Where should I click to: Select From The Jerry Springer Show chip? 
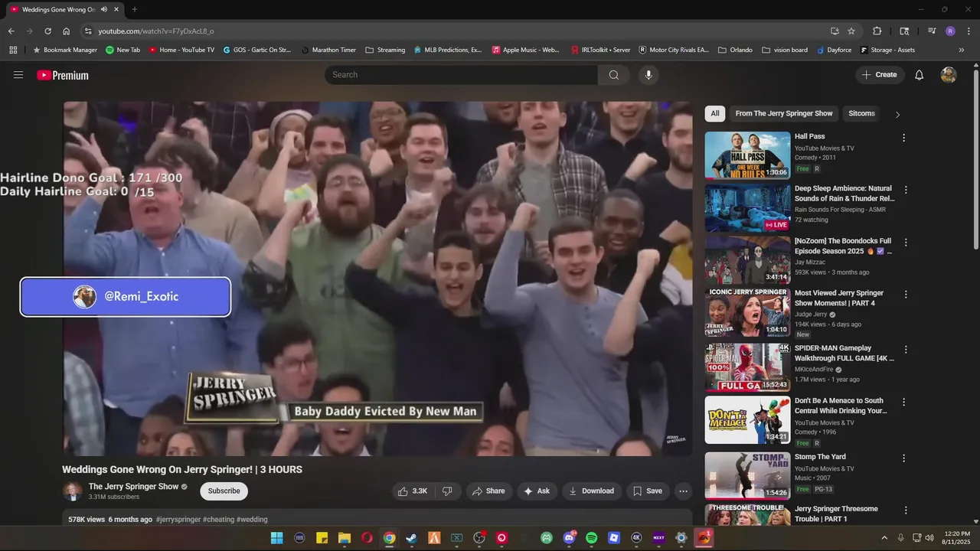pyautogui.click(x=784, y=113)
